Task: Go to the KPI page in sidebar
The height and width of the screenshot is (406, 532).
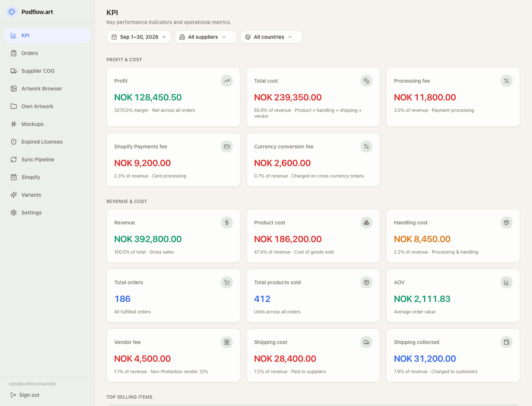Action: (x=47, y=35)
